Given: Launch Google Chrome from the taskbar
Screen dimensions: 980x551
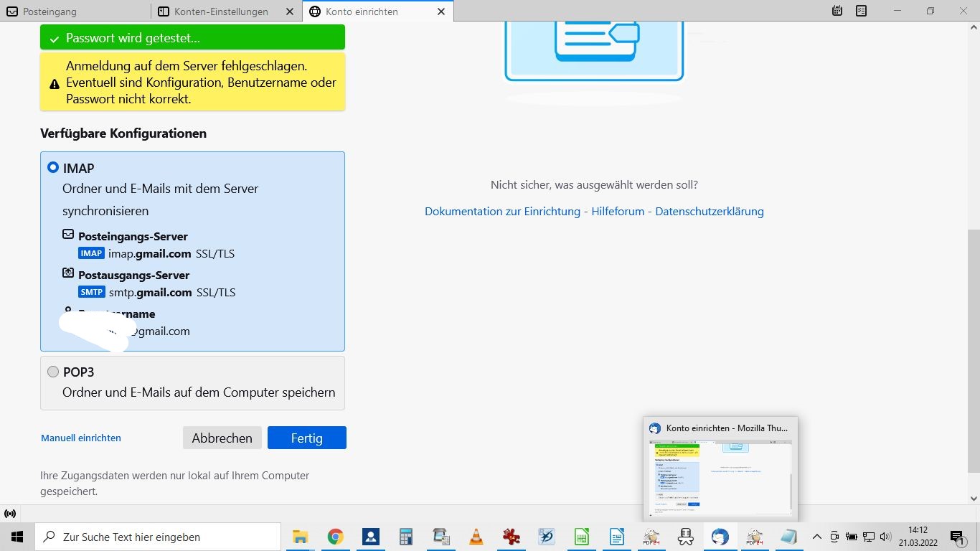Looking at the screenshot, I should point(335,537).
